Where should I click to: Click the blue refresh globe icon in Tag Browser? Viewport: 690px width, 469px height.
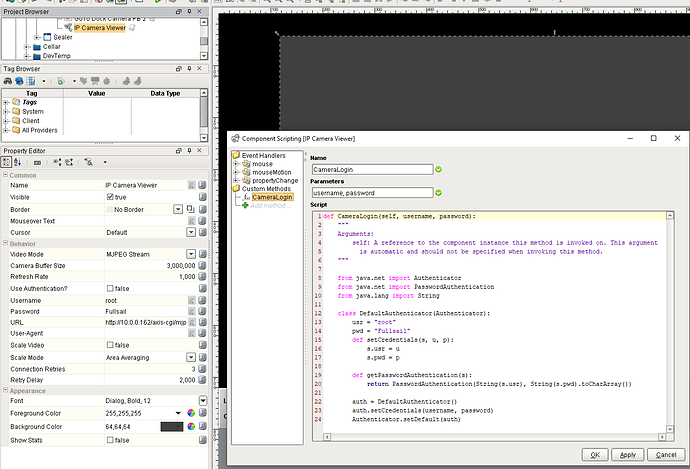(x=19, y=81)
